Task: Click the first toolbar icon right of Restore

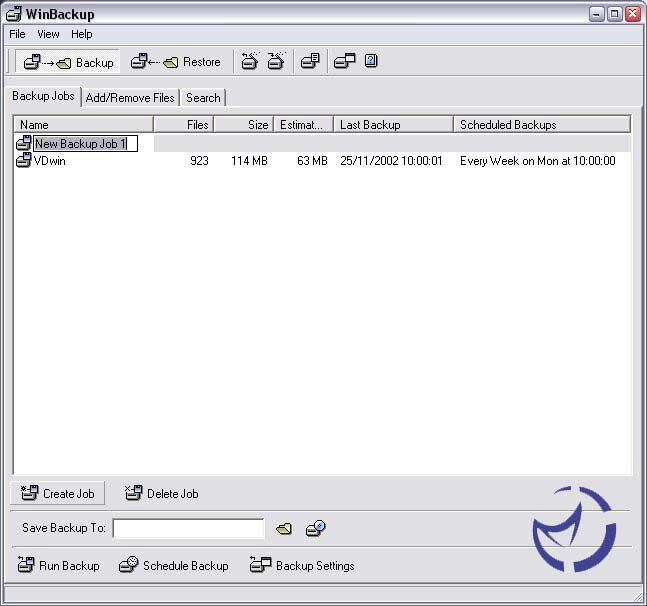Action: point(250,62)
